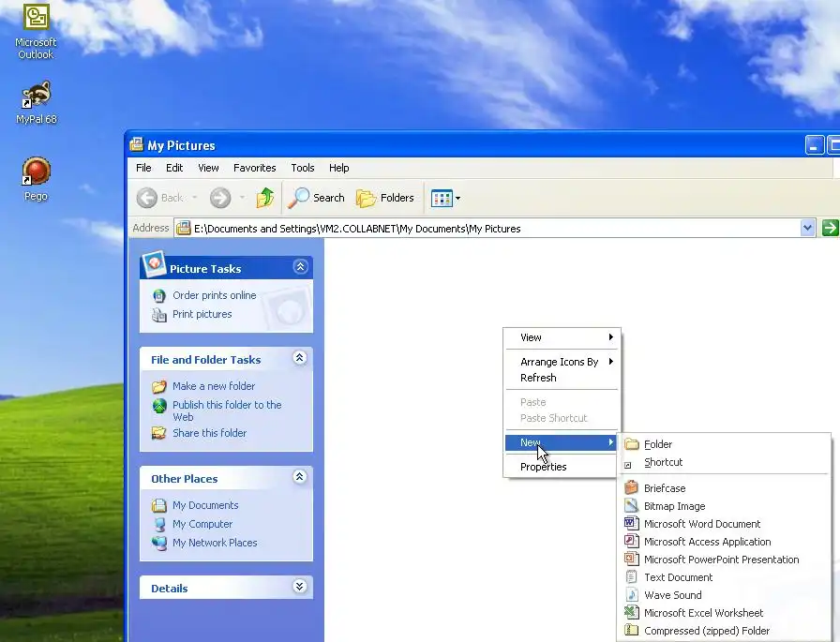
Task: Expand the Details panel
Action: [x=300, y=587]
